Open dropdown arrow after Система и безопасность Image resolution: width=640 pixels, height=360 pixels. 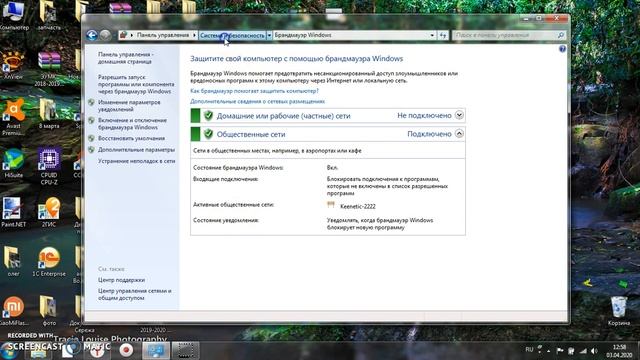tap(269, 36)
